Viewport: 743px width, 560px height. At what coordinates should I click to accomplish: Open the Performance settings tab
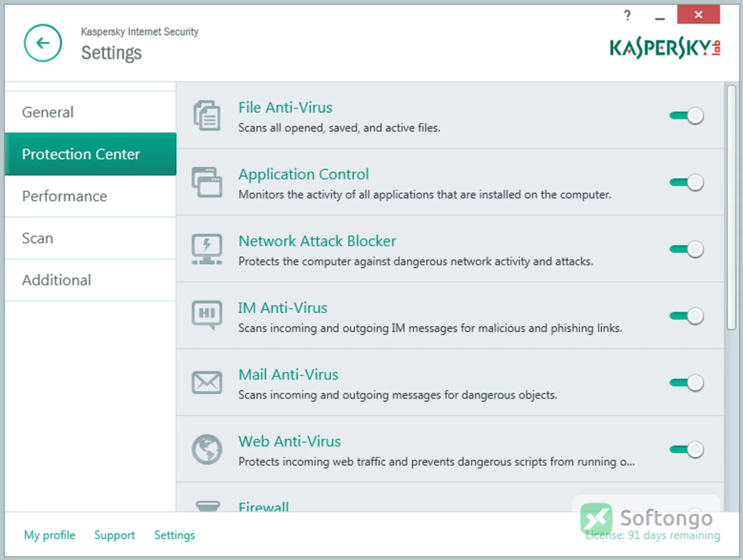pos(90,196)
